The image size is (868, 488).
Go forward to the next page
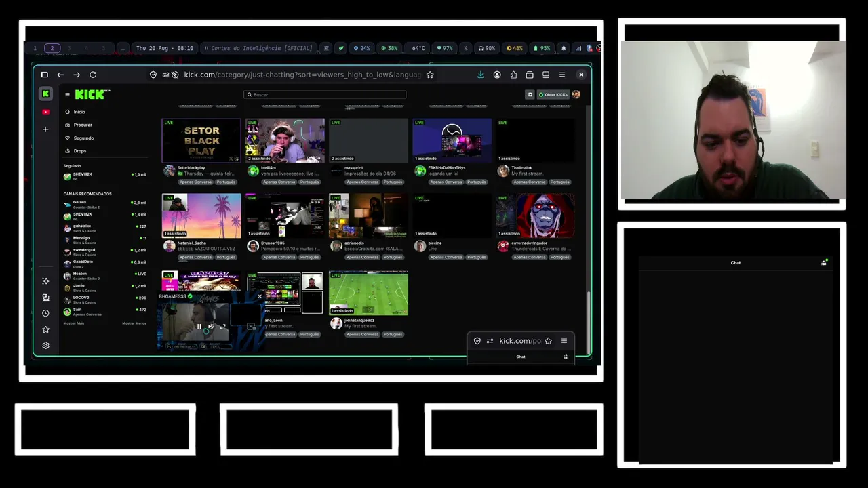(77, 75)
